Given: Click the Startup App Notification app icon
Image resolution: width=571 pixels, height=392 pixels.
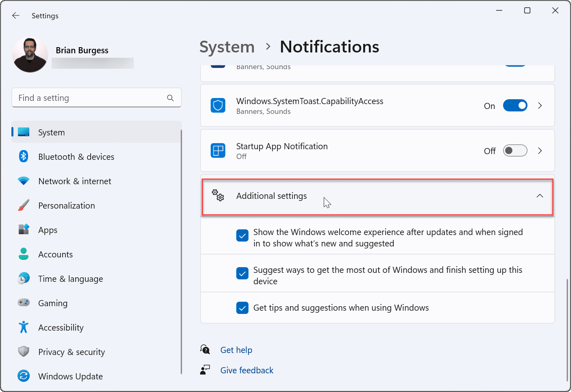Looking at the screenshot, I should point(218,150).
